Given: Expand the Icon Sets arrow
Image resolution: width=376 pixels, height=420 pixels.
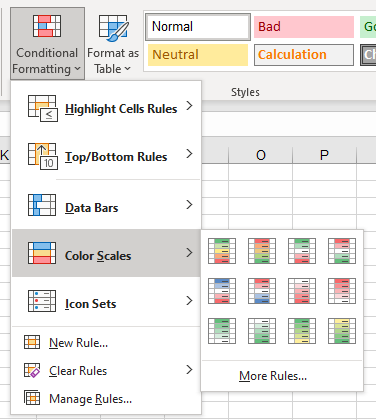Looking at the screenshot, I should point(189,300).
